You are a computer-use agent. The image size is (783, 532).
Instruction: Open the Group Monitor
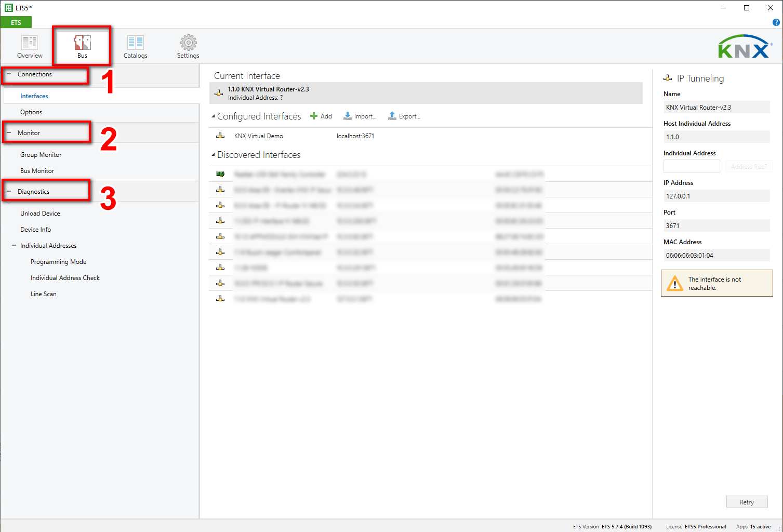tap(41, 155)
